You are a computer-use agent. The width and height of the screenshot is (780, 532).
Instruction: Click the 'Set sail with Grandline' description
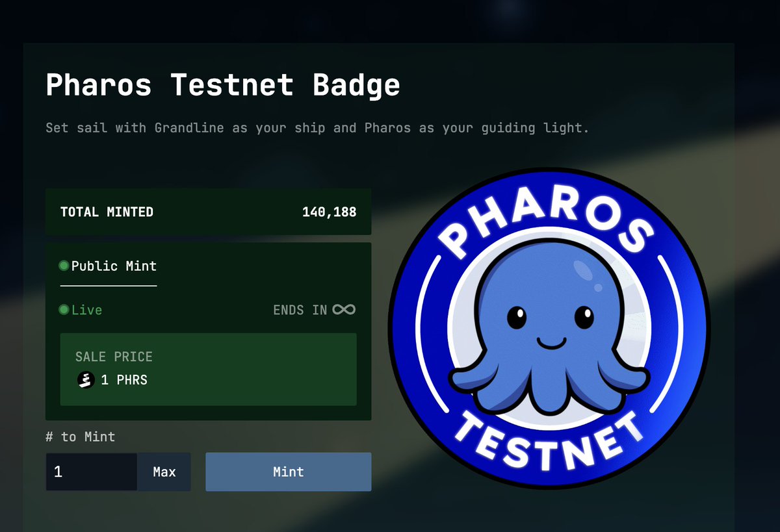click(317, 127)
